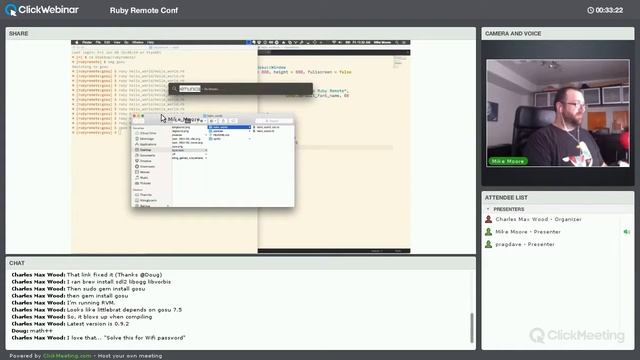
Task: Click Mike Moore's webcam video
Action: click(558, 113)
